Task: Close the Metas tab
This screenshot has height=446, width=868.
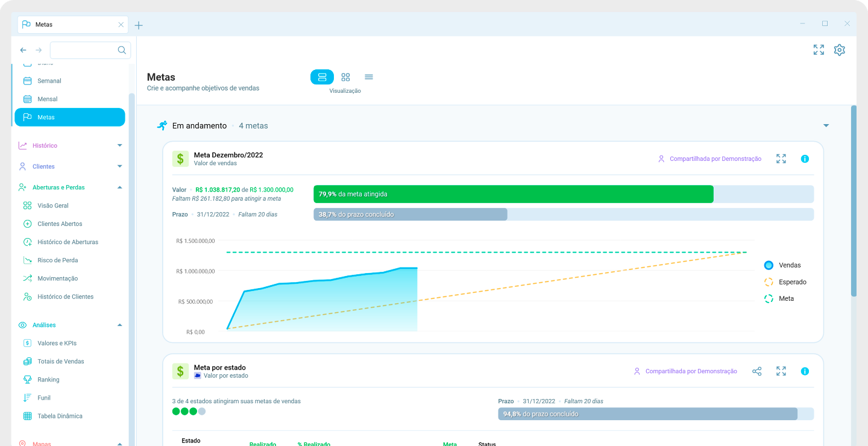Action: pos(121,25)
